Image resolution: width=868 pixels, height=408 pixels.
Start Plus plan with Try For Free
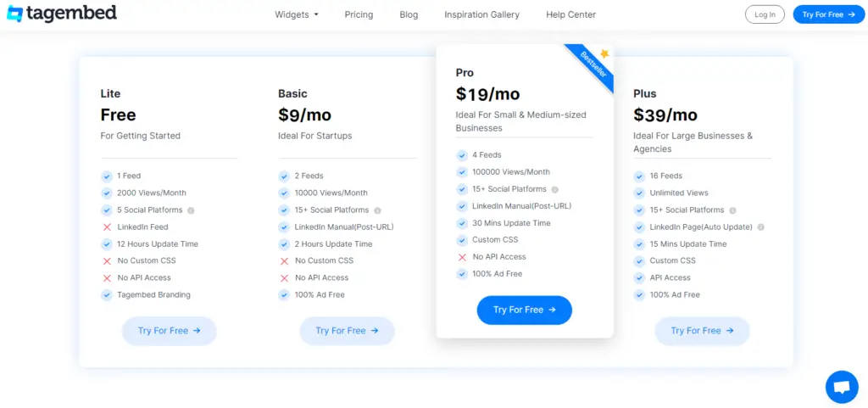[702, 331]
